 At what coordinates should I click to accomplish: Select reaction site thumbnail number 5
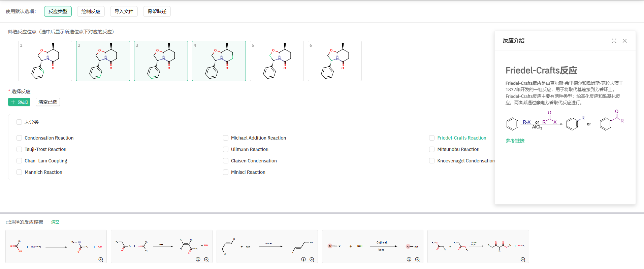coord(277,61)
